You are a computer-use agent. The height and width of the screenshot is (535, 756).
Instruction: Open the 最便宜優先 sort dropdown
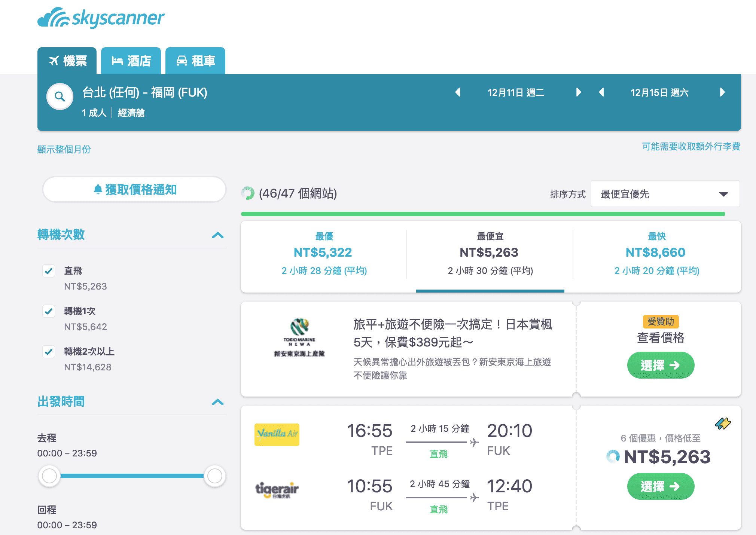[665, 194]
